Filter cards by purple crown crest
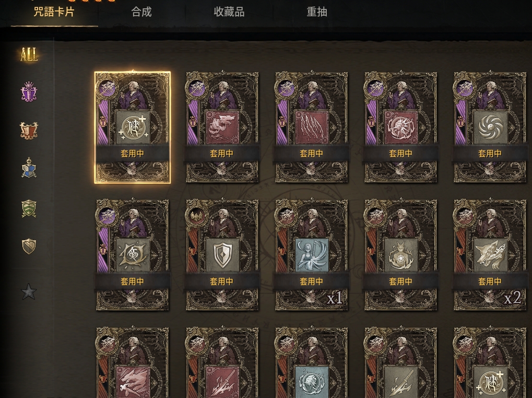The image size is (532, 398). point(29,91)
